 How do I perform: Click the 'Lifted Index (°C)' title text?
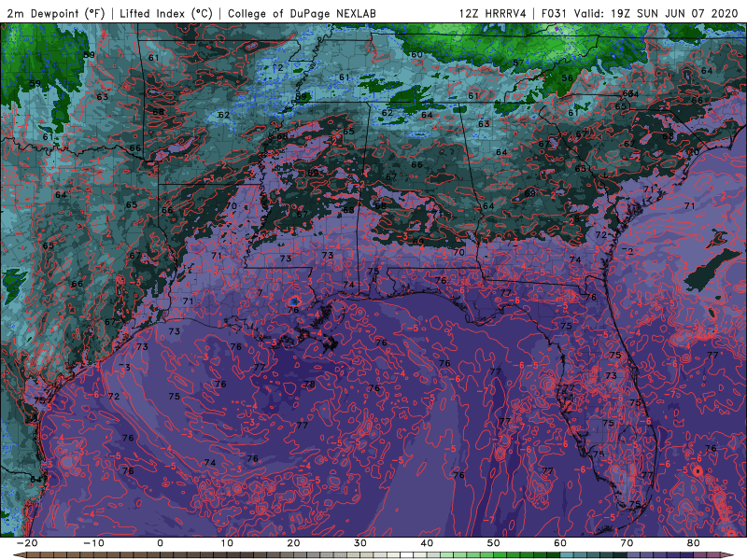point(166,13)
